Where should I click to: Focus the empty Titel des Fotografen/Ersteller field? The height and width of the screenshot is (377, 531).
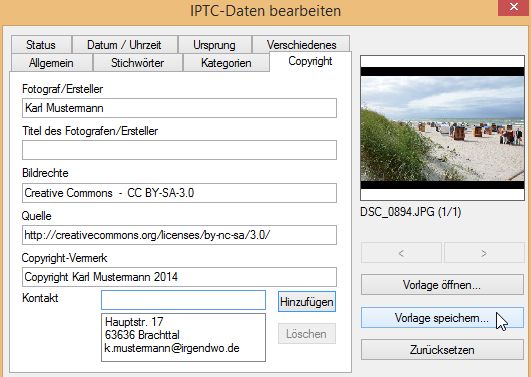[x=179, y=150]
